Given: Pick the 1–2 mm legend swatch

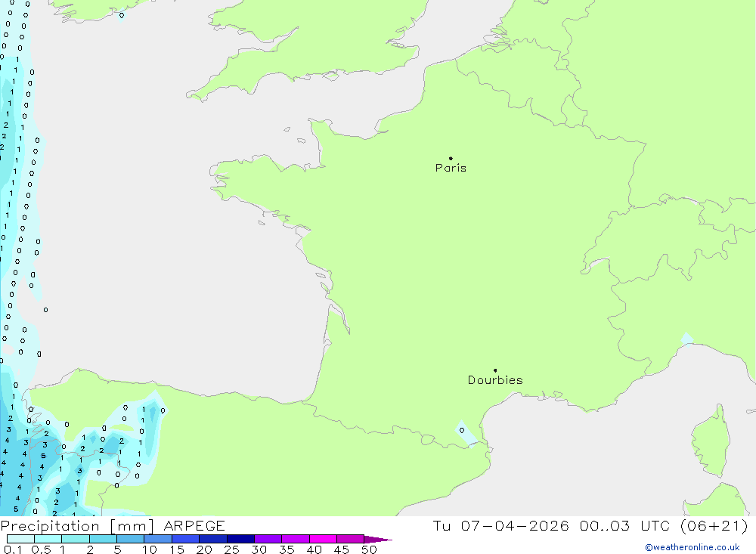Looking at the screenshot, I should tap(76, 539).
